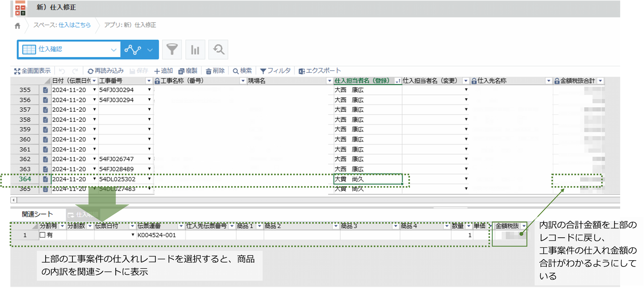Click horizontal scrollbar left arrow
The width and height of the screenshot is (644, 288).
click(13, 200)
